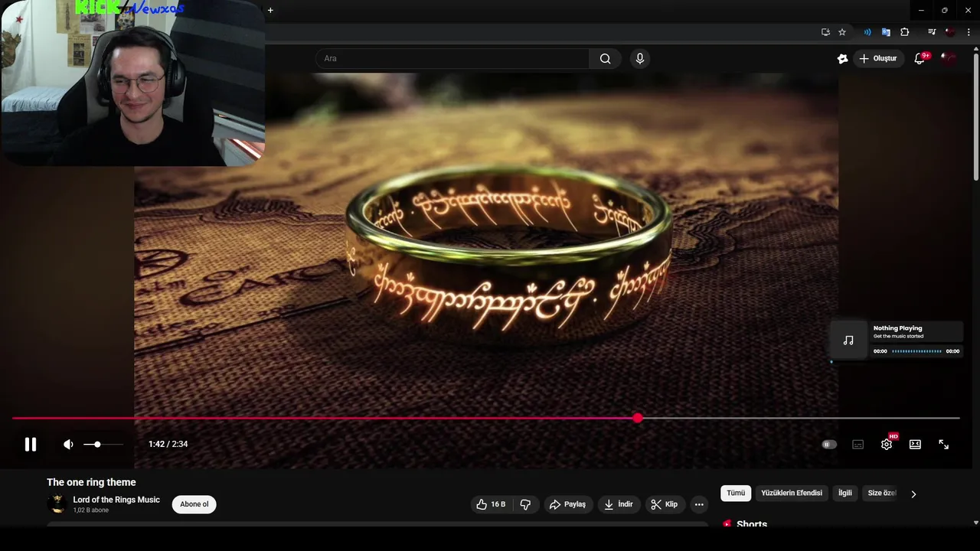Click the page vertical scrollbar thumb
The image size is (980, 551).
975,119
